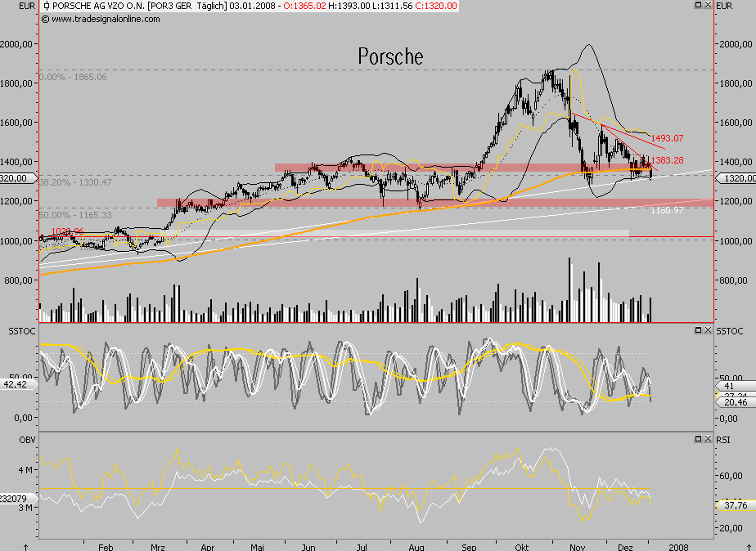Maximize the OBV/RSI indicator panel
756x551 pixels.
point(698,439)
